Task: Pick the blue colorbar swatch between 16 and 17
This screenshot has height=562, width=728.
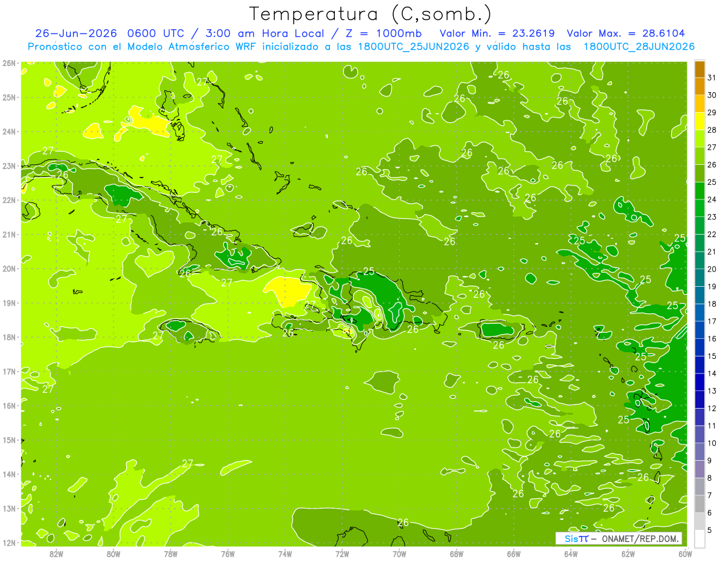Action: point(699,330)
